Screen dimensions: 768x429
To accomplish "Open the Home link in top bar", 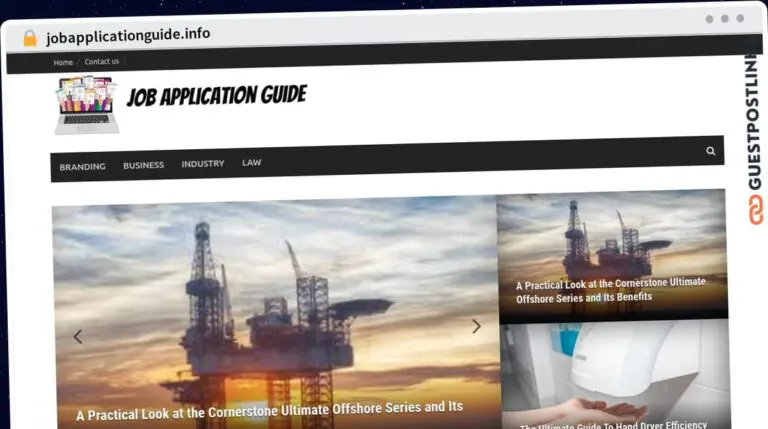I will pyautogui.click(x=63, y=62).
